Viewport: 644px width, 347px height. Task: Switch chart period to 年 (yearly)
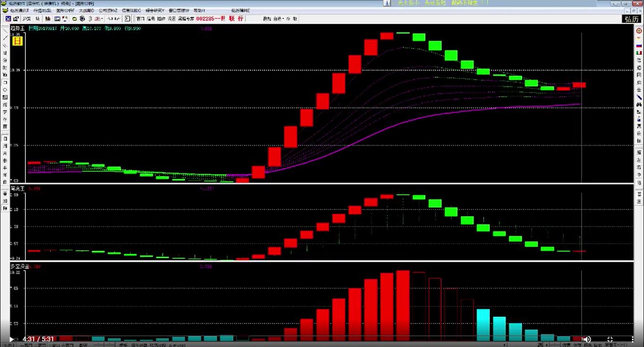point(5,175)
